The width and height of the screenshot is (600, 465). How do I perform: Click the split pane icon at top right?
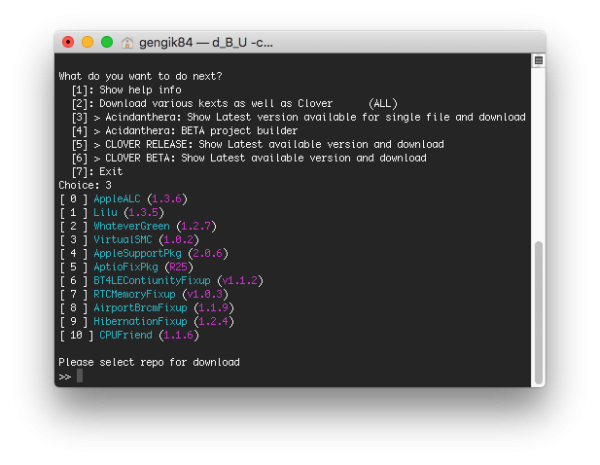tap(538, 61)
